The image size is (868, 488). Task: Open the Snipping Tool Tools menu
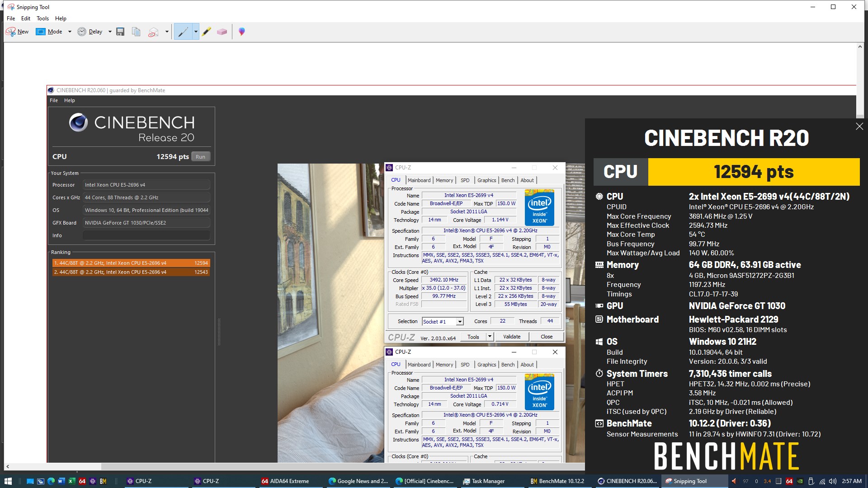[42, 19]
